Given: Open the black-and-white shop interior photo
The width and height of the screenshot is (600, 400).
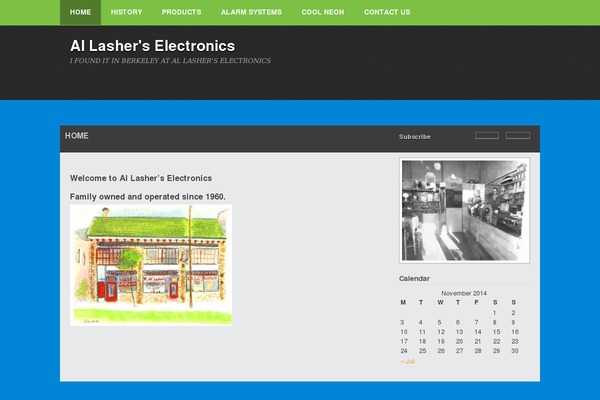Looking at the screenshot, I should click(465, 211).
